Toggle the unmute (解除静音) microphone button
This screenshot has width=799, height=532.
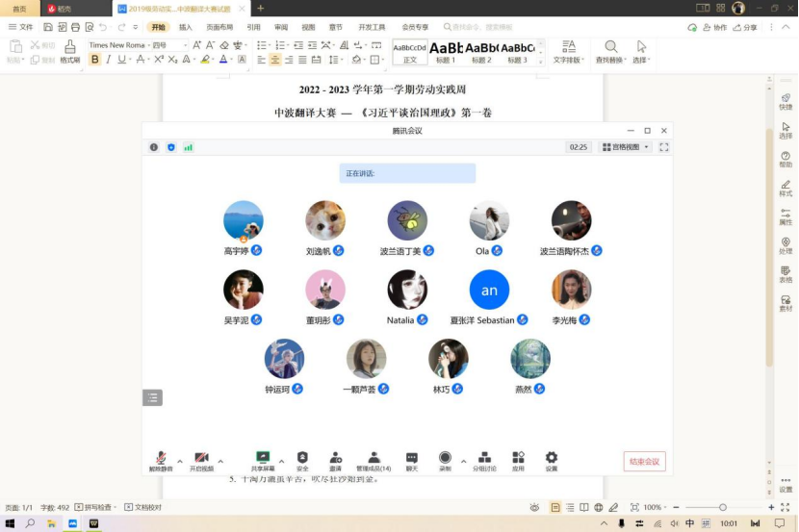(161, 458)
